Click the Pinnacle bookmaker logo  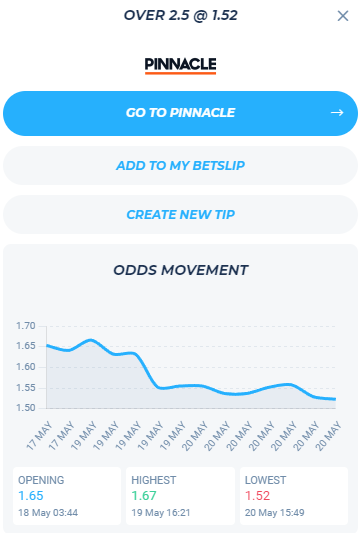[180, 65]
